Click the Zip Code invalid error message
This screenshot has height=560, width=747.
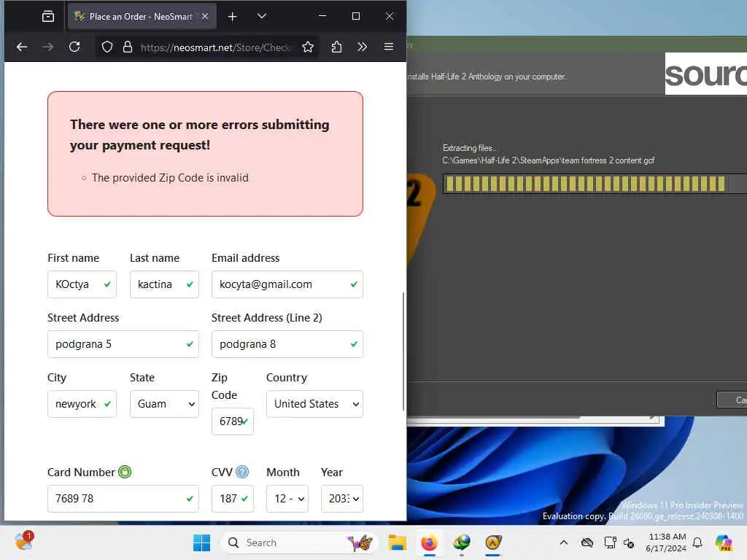click(170, 178)
